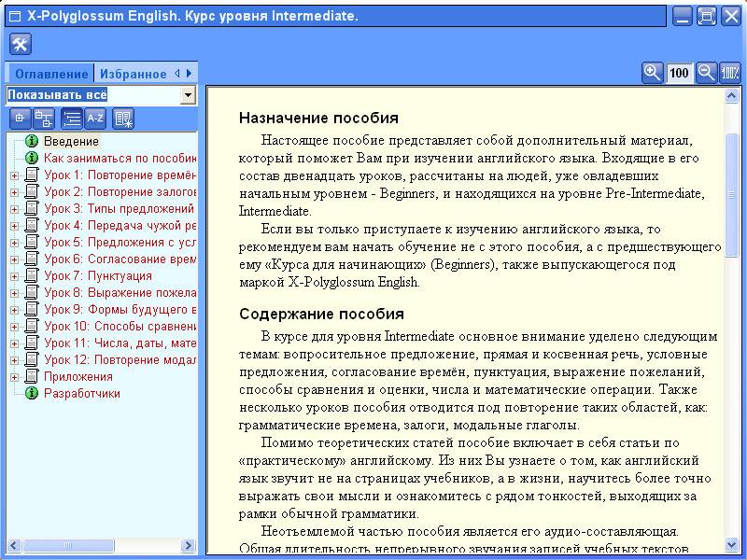The width and height of the screenshot is (747, 560).
Task: Open the topic Урок 9: Формы будущего
Action: click(120, 309)
